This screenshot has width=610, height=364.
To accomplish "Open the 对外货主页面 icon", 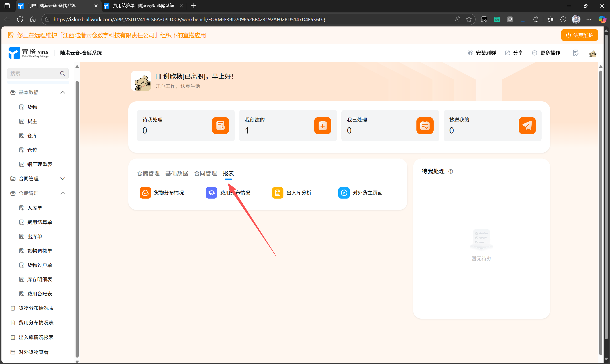I will coord(344,193).
